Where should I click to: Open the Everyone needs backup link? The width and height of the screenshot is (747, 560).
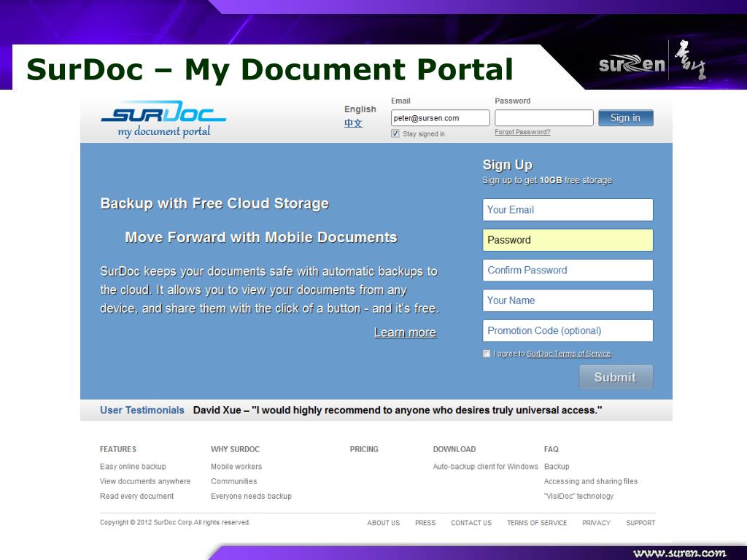(x=251, y=496)
